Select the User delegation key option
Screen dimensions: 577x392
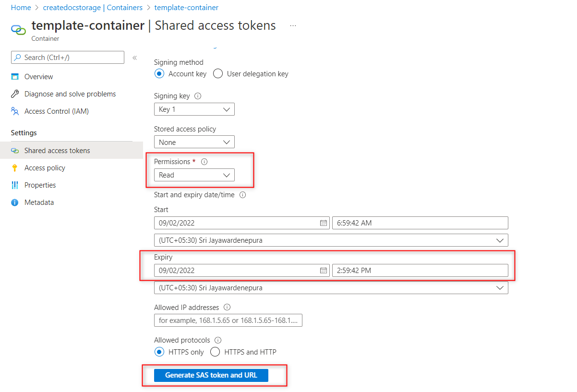coord(218,74)
